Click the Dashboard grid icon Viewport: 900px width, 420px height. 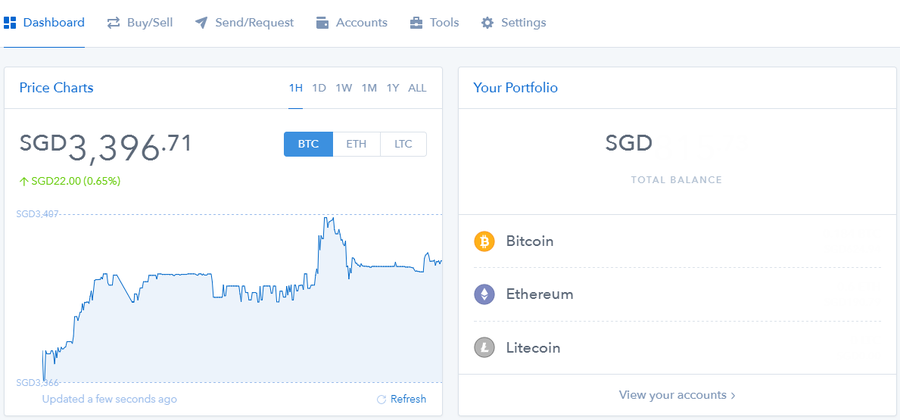tap(10, 22)
